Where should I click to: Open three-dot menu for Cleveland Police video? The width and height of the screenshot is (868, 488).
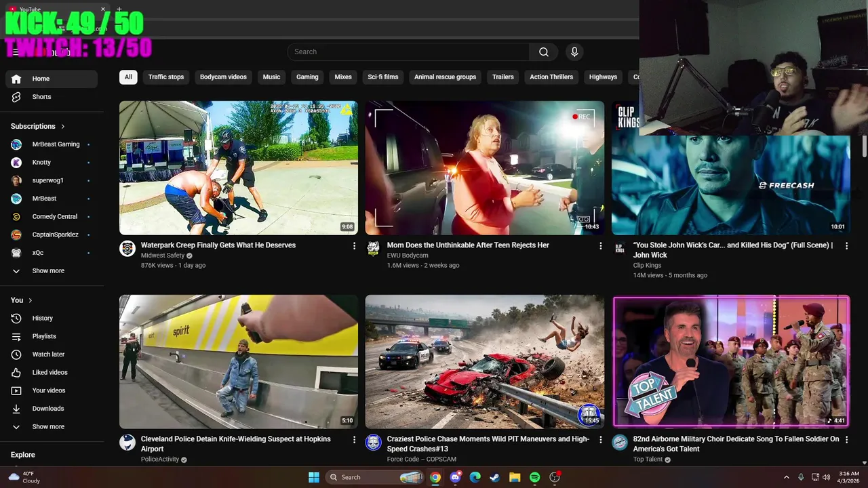[354, 440]
